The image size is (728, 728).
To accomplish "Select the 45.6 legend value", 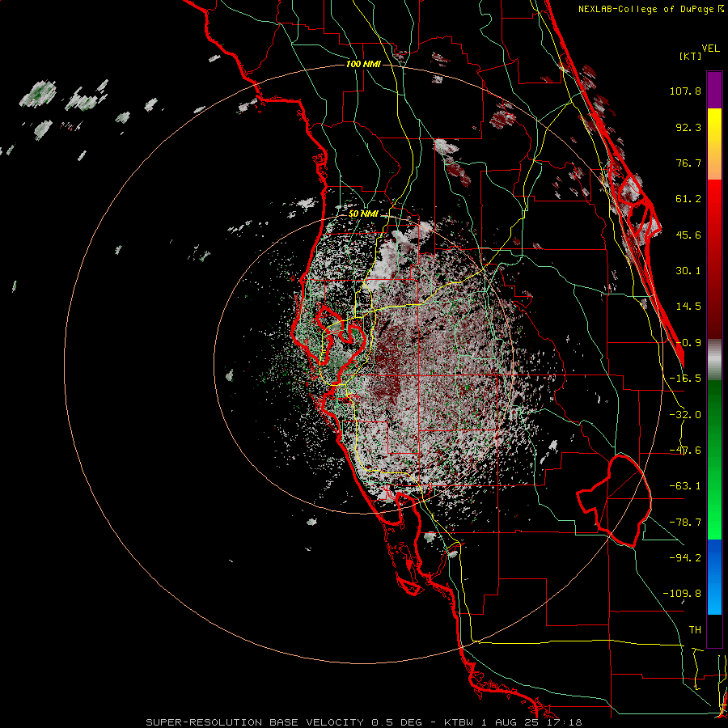I will point(688,235).
